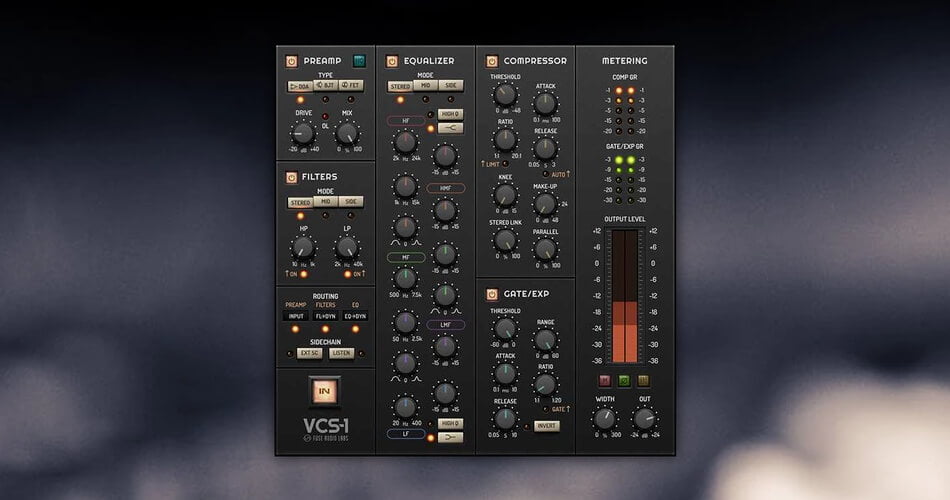Toggle the Compressor section power button
The image size is (950, 500).
[x=492, y=61]
